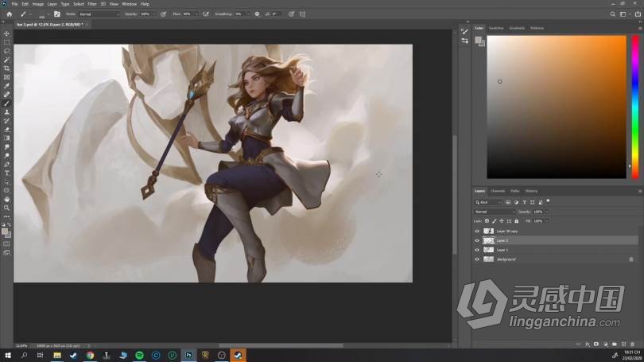
Task: Pick a color in the color field
Action: (x=557, y=107)
